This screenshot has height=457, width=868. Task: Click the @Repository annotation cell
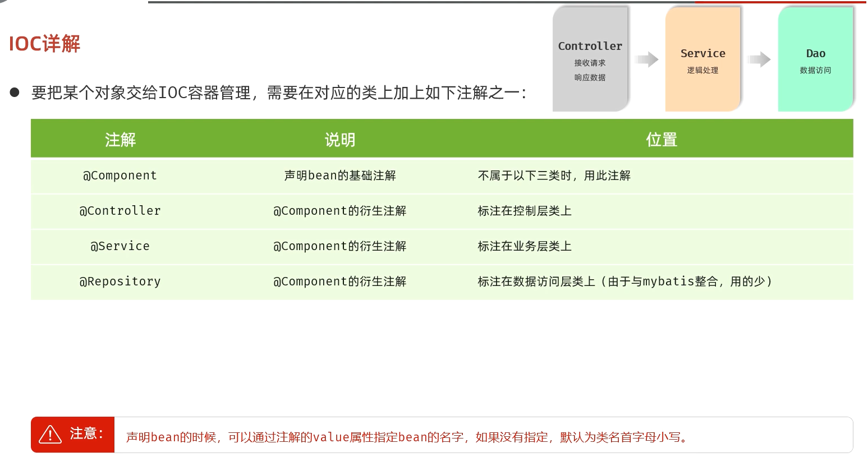pos(120,281)
